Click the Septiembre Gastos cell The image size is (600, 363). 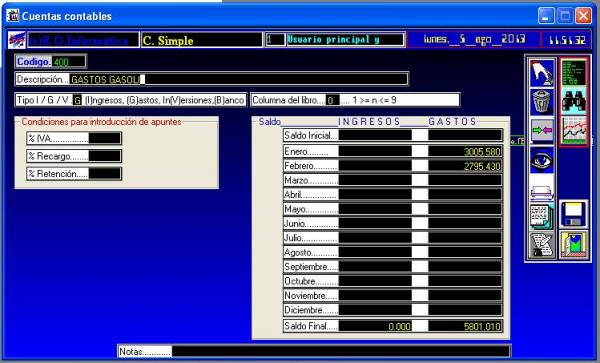(x=465, y=267)
